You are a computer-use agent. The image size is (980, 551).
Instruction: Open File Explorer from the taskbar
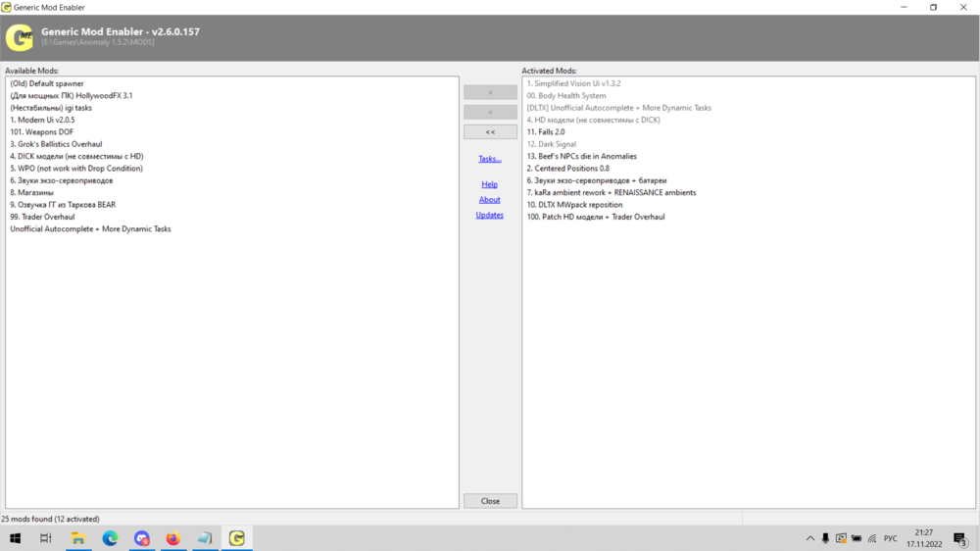tap(78, 538)
